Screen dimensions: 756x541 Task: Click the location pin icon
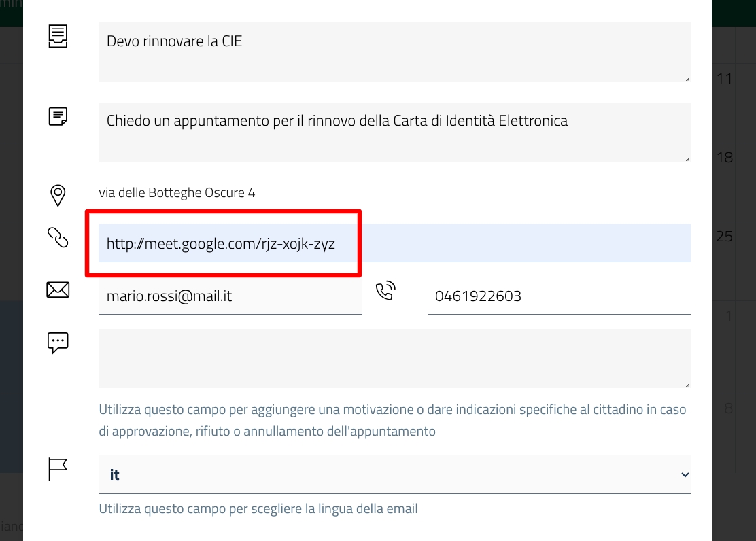click(58, 195)
